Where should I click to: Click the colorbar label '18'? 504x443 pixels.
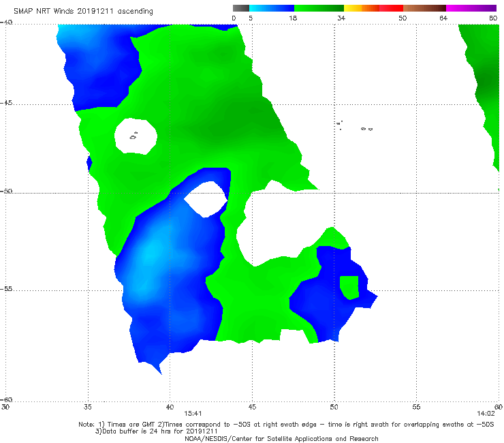click(293, 18)
